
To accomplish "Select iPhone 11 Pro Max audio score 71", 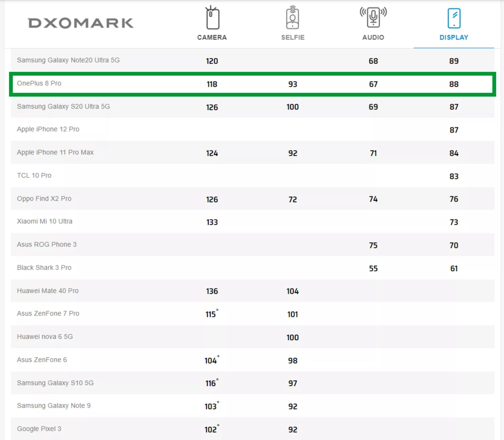I will (373, 153).
